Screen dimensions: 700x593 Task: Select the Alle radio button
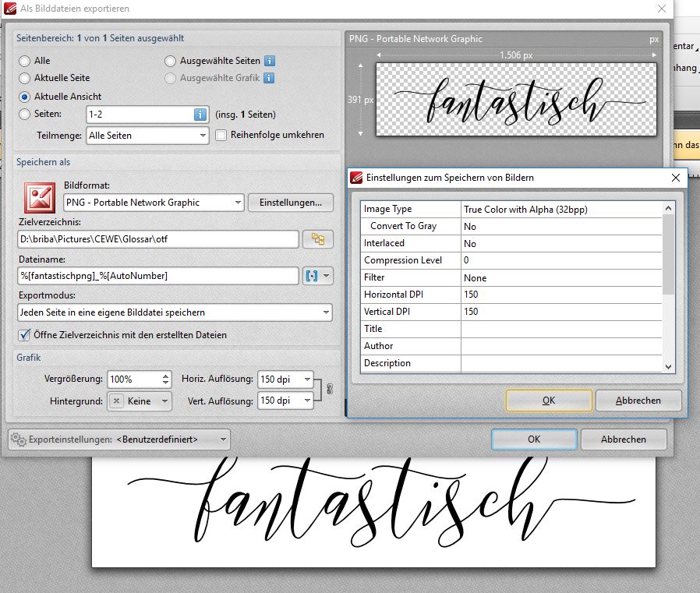click(24, 61)
